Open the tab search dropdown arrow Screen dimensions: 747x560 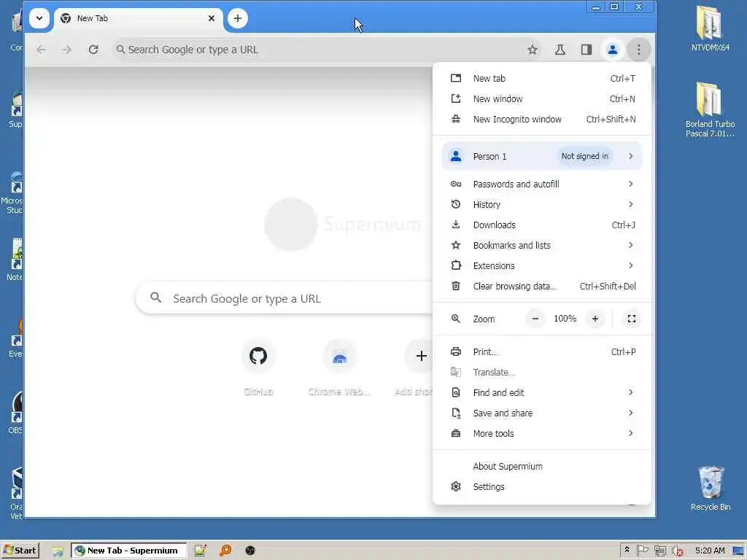click(39, 18)
